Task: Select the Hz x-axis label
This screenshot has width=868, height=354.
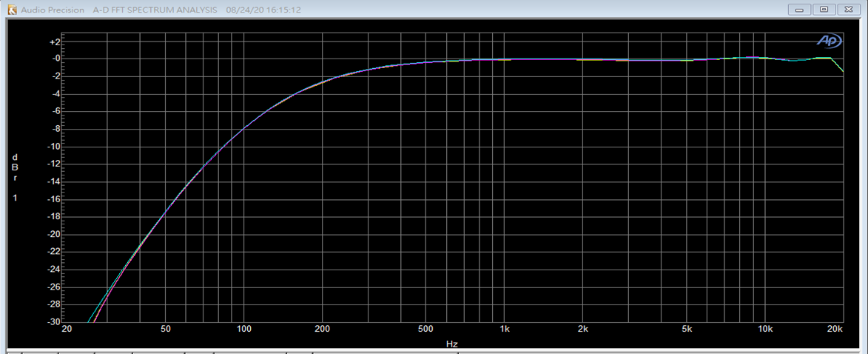Action: click(x=452, y=344)
